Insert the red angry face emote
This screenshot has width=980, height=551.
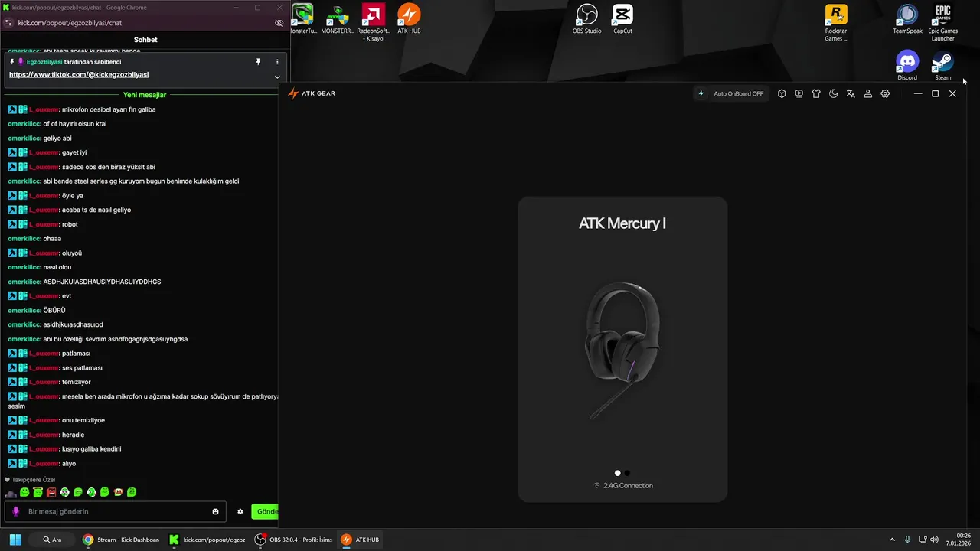tap(51, 492)
